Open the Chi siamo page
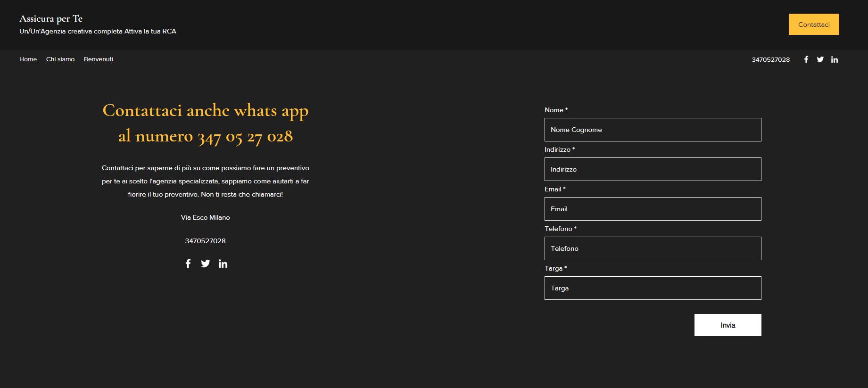Screen dimensions: 868x388 point(60,59)
